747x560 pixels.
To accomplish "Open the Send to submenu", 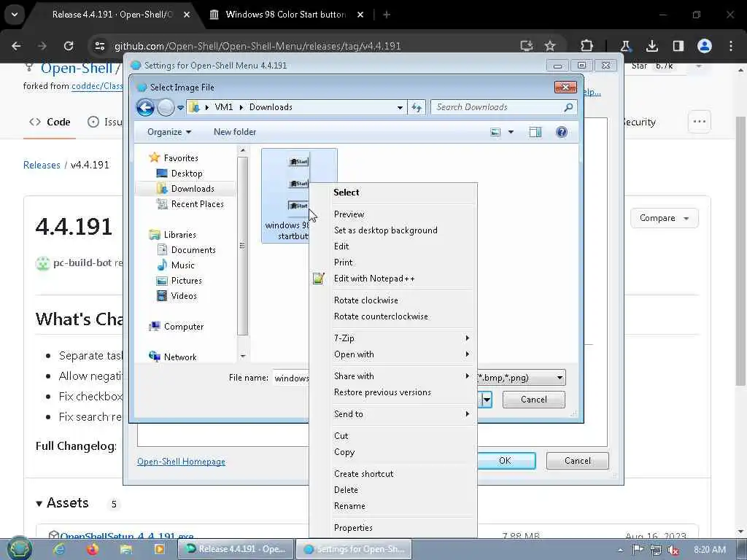I will pyautogui.click(x=393, y=414).
